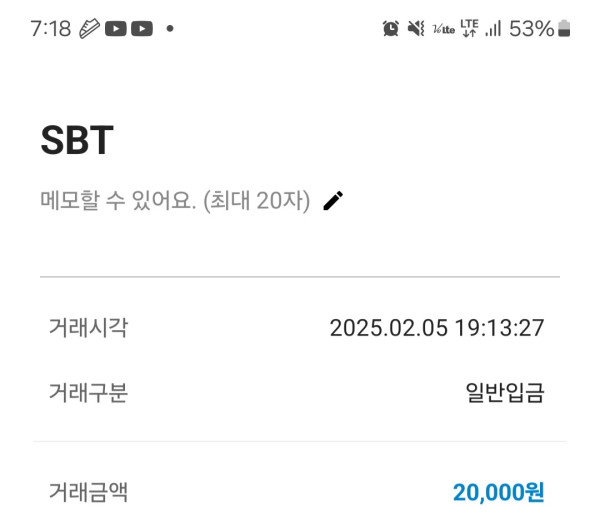Tap the 거래구분 row label
The width and height of the screenshot is (600, 528).
88,393
